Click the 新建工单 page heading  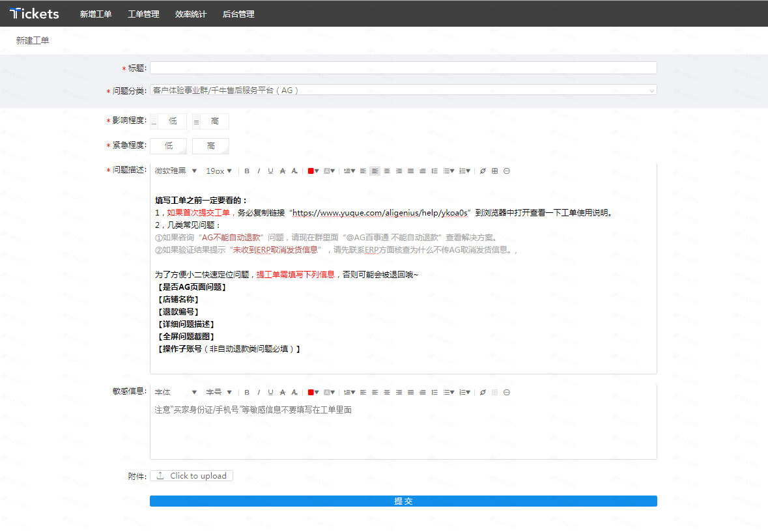(x=33, y=40)
